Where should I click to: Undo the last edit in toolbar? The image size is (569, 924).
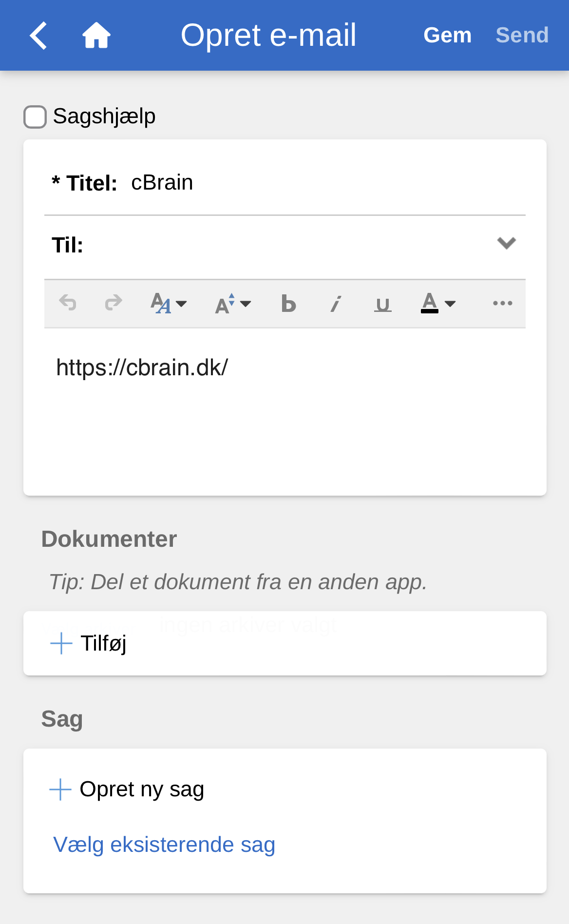coord(68,303)
